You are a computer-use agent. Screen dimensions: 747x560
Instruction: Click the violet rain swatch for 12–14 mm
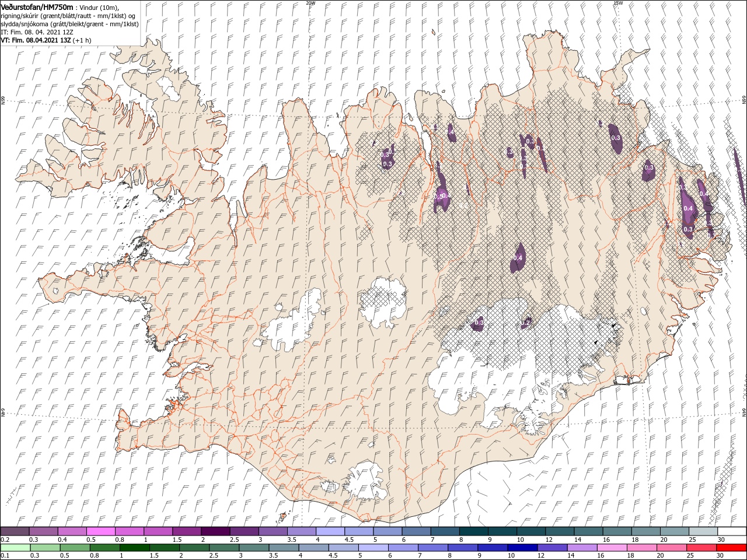551,548
